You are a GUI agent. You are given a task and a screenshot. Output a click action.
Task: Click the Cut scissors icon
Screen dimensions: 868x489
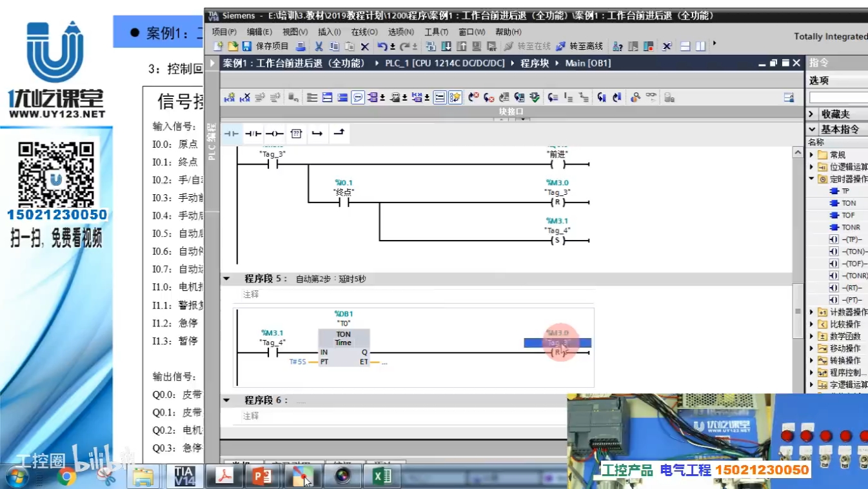[319, 46]
